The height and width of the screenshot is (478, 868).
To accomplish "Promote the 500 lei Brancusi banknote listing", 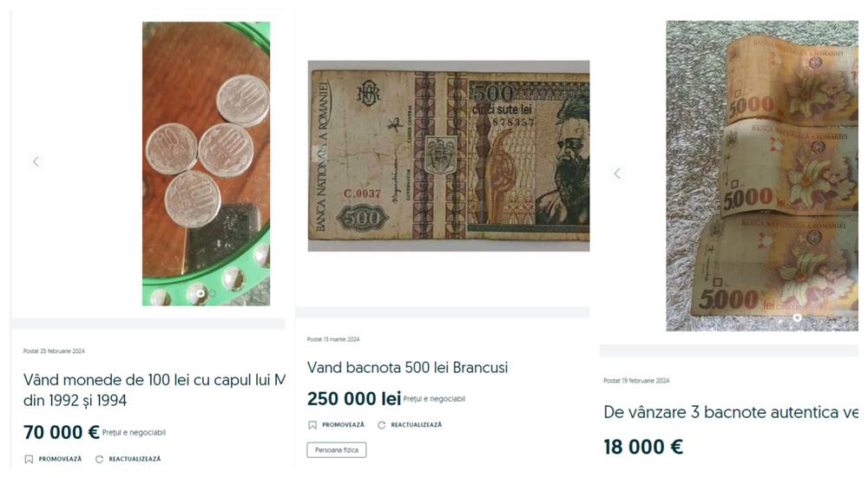I will (343, 425).
